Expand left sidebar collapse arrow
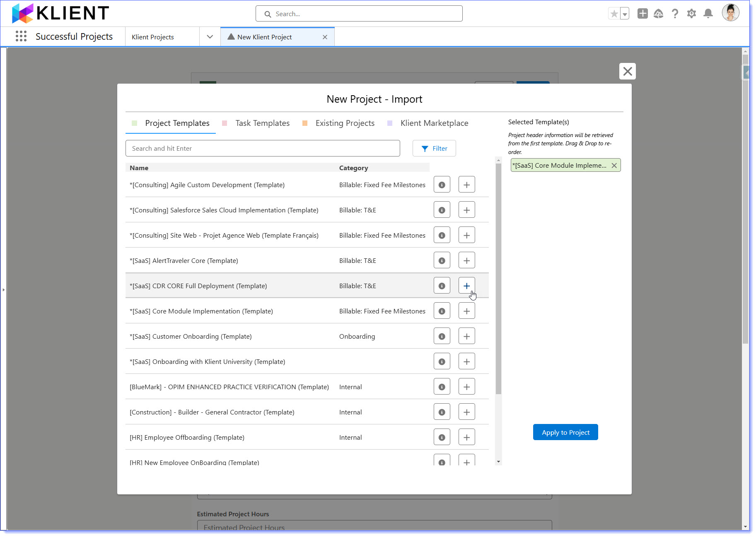The image size is (756, 537). tap(3, 290)
